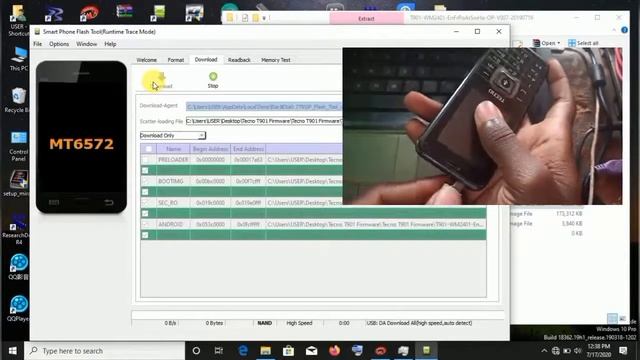This screenshot has height=360, width=640.
Task: Toggle the SEC_RO row checkbox
Action: 145,203
